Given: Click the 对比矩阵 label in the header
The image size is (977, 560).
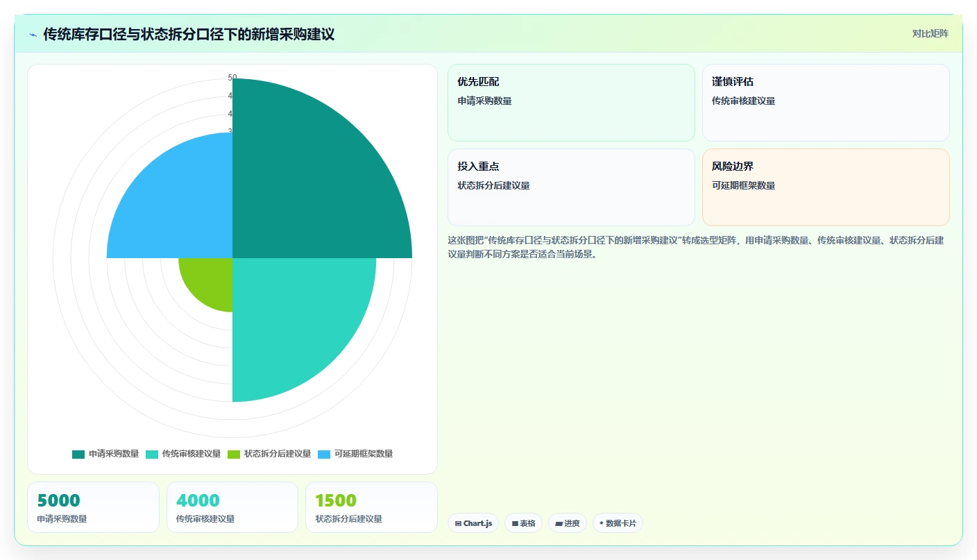Looking at the screenshot, I should (x=930, y=33).
